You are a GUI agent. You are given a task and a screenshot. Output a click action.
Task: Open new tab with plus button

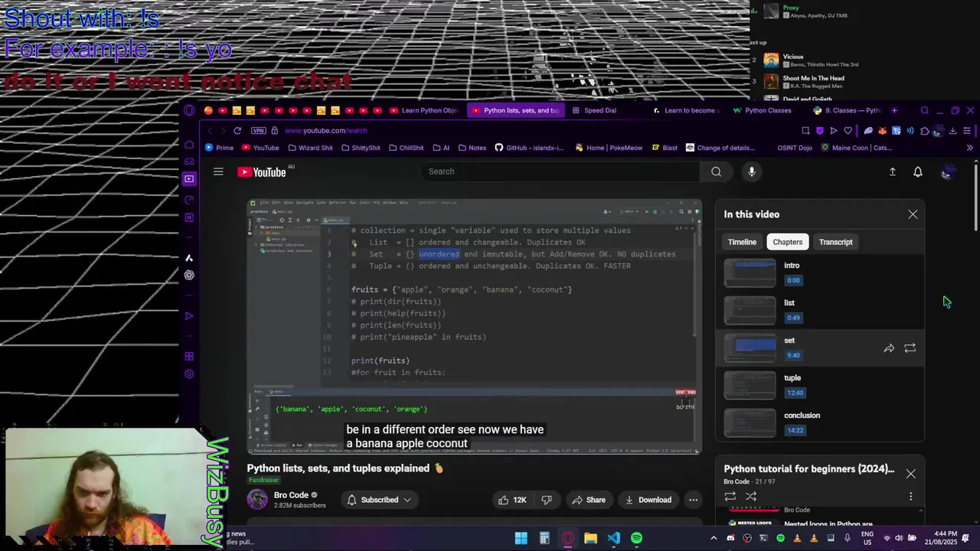pyautogui.click(x=894, y=110)
